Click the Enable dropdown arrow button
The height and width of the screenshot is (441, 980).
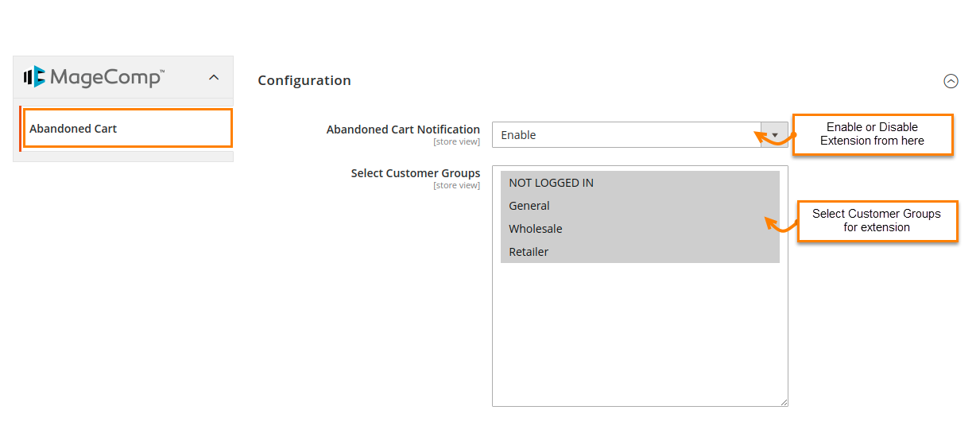coord(774,135)
